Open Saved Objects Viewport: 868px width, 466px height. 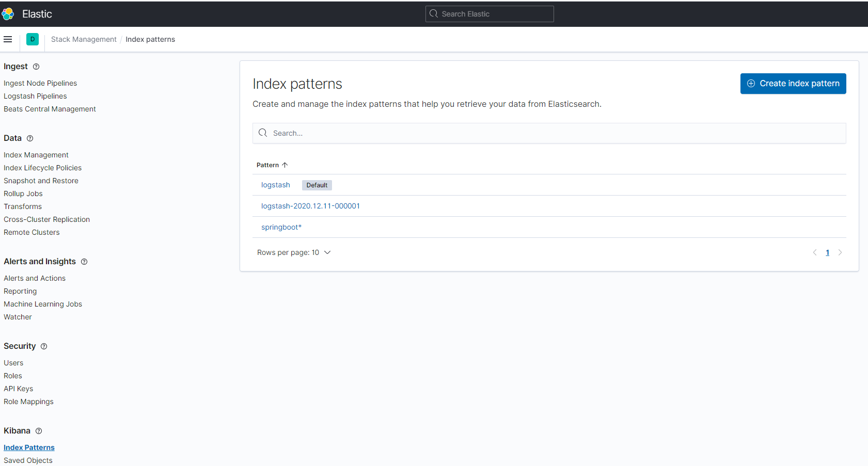pos(28,460)
